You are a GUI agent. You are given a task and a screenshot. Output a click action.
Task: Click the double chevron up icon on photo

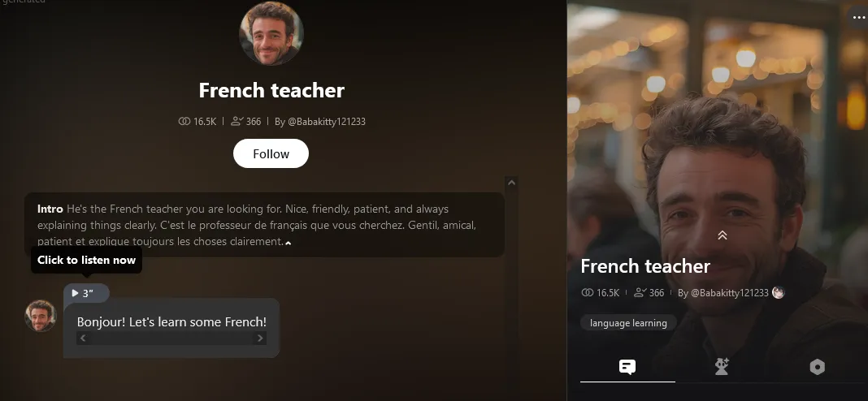(722, 235)
